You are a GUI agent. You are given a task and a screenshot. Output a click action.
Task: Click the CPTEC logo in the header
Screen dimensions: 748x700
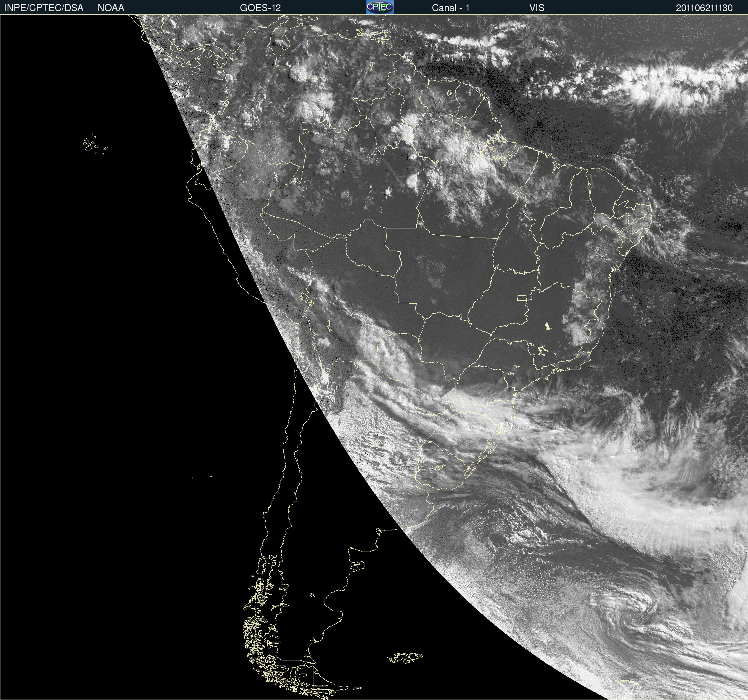click(380, 7)
